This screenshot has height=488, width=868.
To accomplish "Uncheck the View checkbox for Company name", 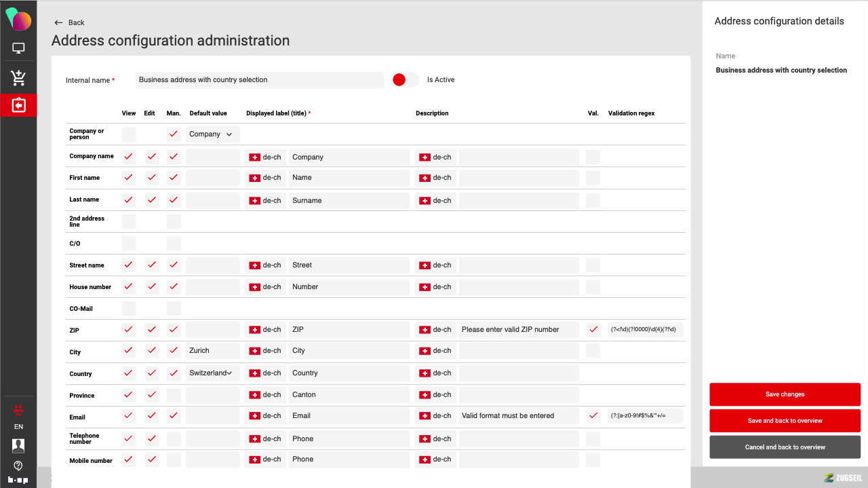I will (x=128, y=157).
